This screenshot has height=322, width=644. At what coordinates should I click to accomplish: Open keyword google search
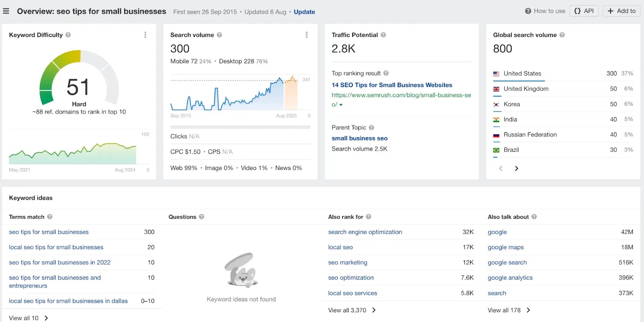coord(507,262)
